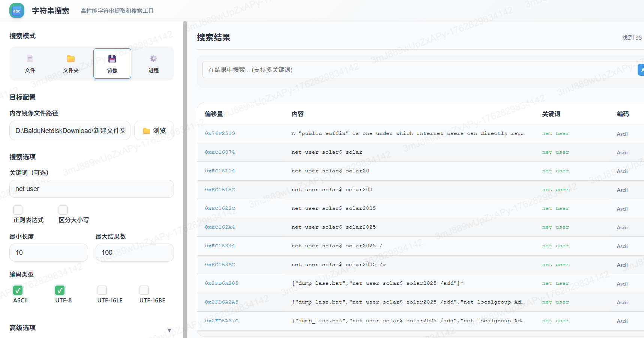Open offset 0xEC16344
This screenshot has width=644, height=338.
[x=220, y=246]
